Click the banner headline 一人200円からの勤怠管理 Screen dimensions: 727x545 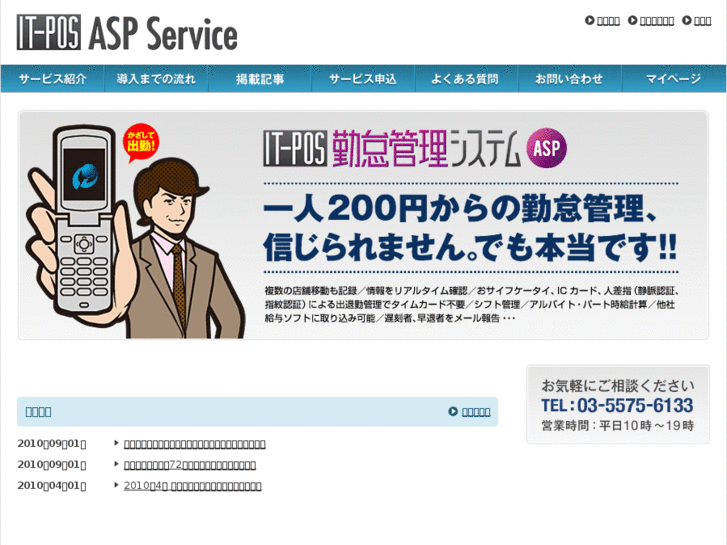click(460, 209)
